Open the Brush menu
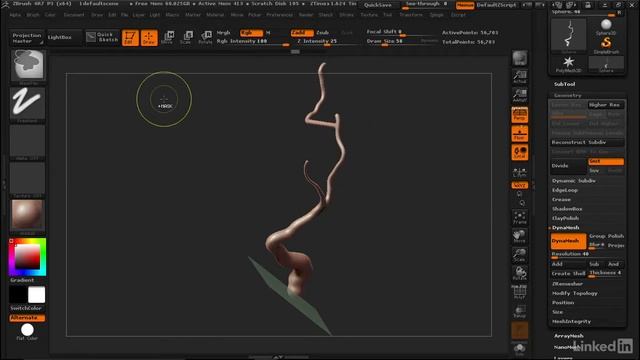640x360 pixels. tap(33, 15)
